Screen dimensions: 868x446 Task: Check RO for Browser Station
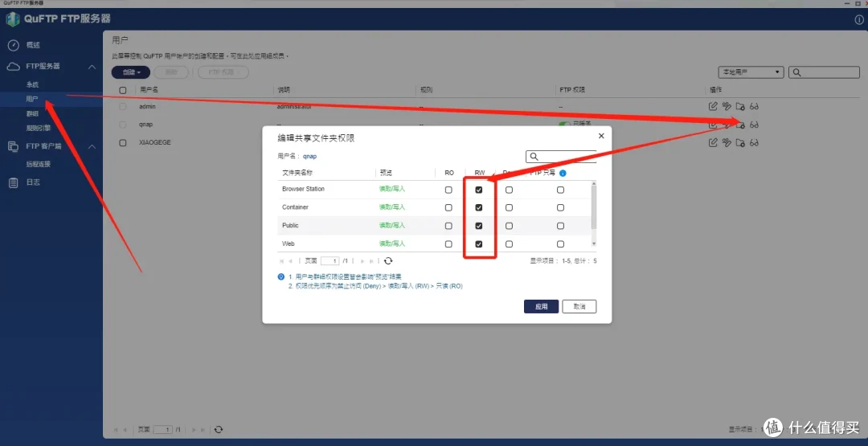coord(448,190)
